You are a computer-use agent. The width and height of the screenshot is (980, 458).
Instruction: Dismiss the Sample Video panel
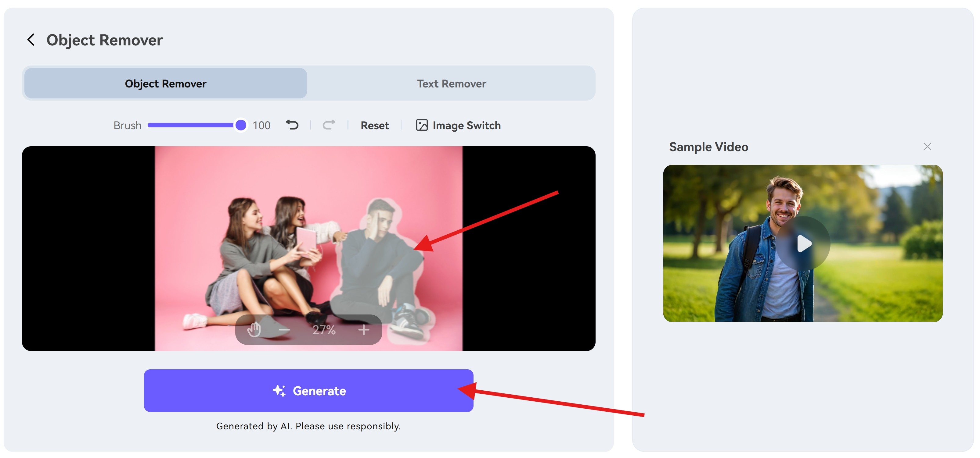tap(927, 147)
